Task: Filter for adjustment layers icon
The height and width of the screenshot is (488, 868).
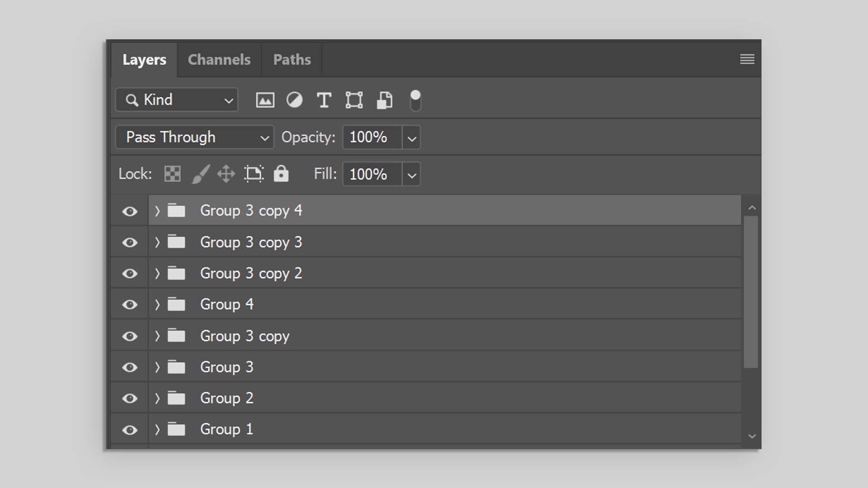Action: [x=294, y=100]
